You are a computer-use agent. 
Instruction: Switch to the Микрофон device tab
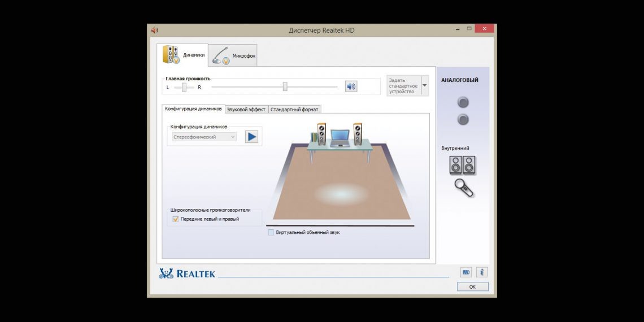(233, 55)
